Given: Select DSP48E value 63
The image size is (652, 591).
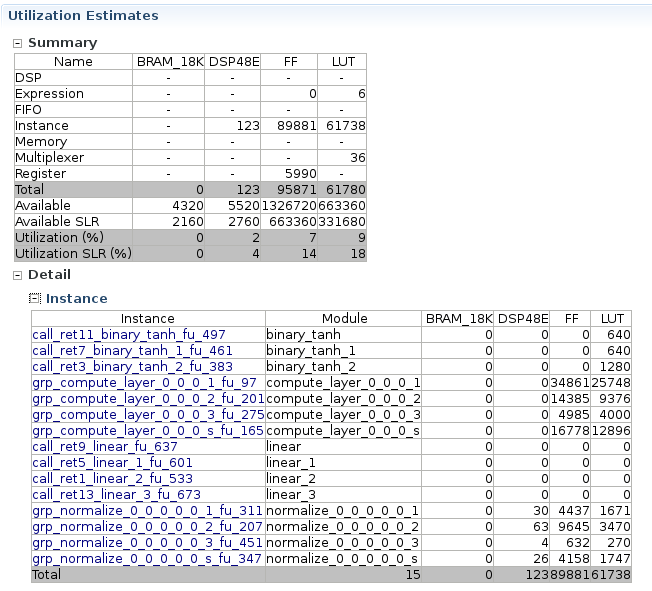Looking at the screenshot, I should pos(541,527).
